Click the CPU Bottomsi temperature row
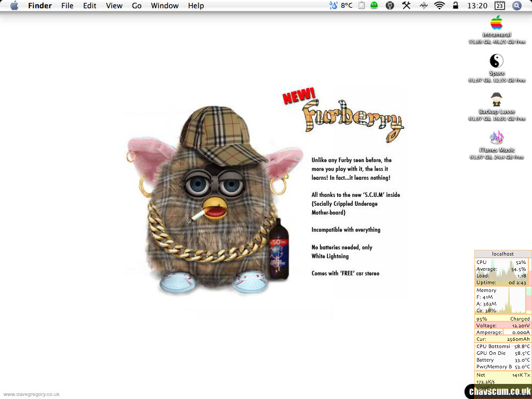This screenshot has height=399, width=532. (503, 347)
